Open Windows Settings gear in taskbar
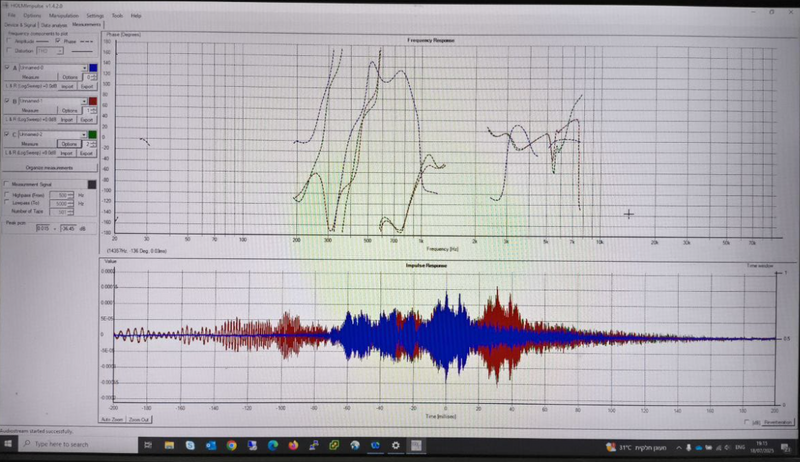Image resolution: width=800 pixels, height=462 pixels. (395, 445)
